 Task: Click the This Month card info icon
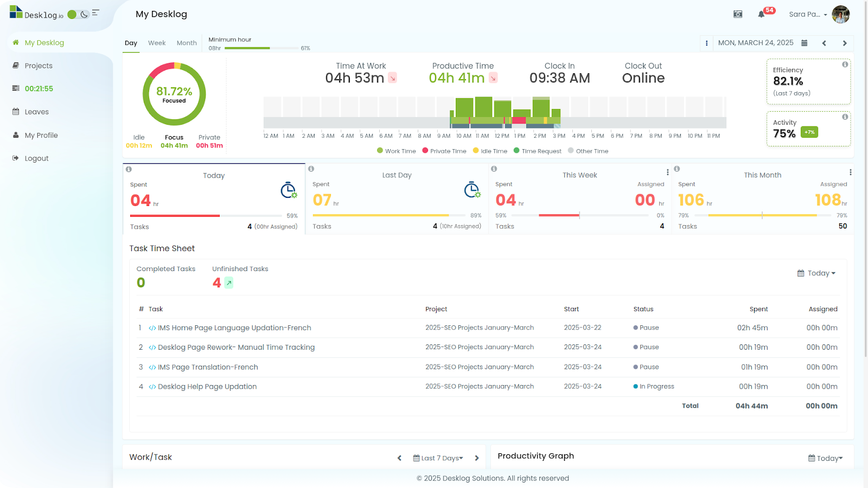tap(676, 169)
